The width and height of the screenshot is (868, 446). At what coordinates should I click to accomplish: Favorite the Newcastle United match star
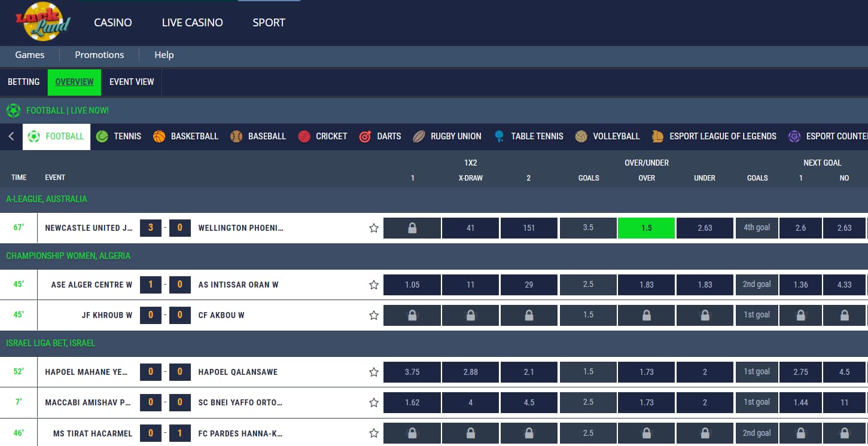(x=374, y=228)
